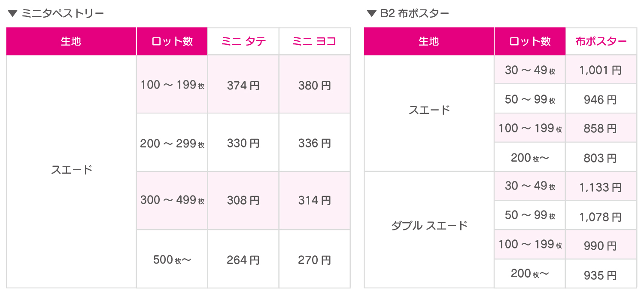Select the 380円 mini yoko price
644x297 pixels.
click(x=314, y=86)
